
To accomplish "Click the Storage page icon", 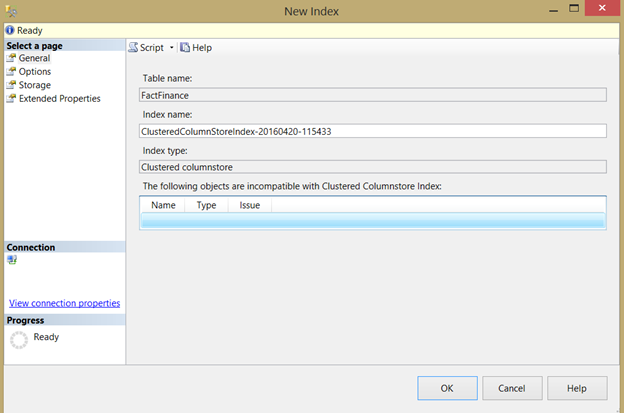I will (11, 85).
